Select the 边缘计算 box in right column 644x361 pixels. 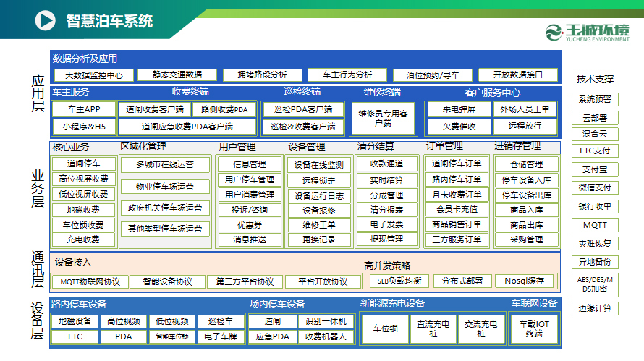(595, 307)
